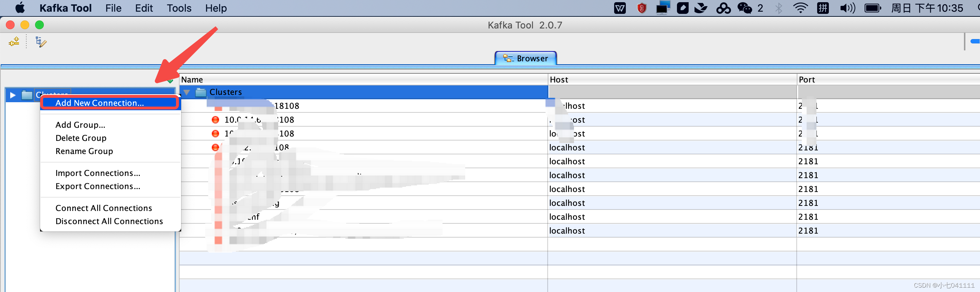
Task: Sort by the Port column header
Action: coord(888,80)
